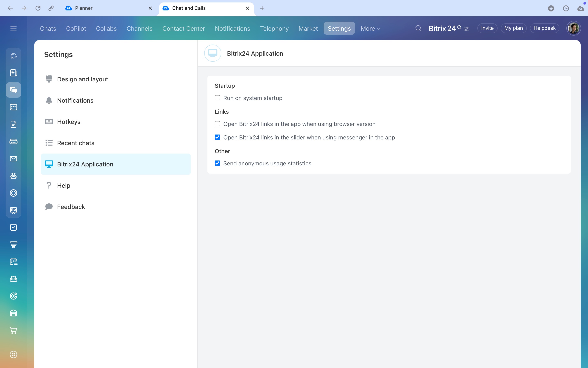Image resolution: width=588 pixels, height=368 pixels.
Task: Open Notifications in the top menu
Action: pos(233,28)
